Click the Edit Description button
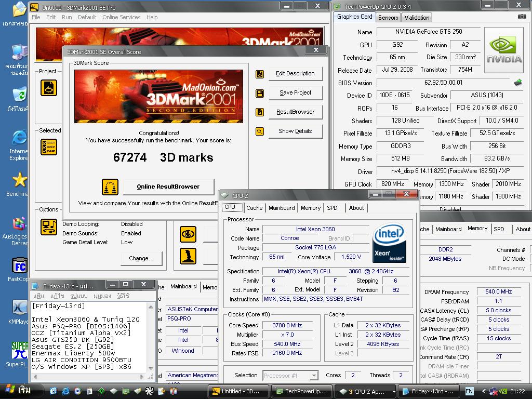The height and width of the screenshot is (399, 532). pyautogui.click(x=295, y=74)
